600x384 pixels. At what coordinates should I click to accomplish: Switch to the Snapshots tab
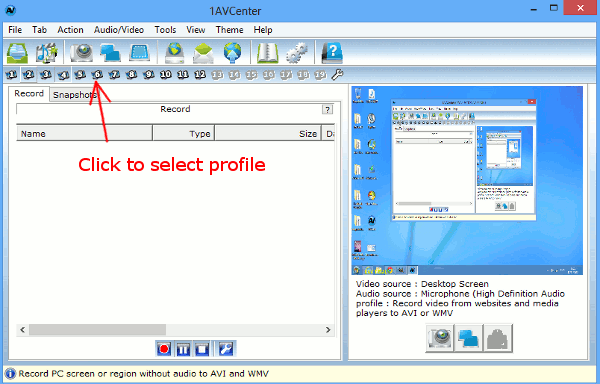[74, 95]
